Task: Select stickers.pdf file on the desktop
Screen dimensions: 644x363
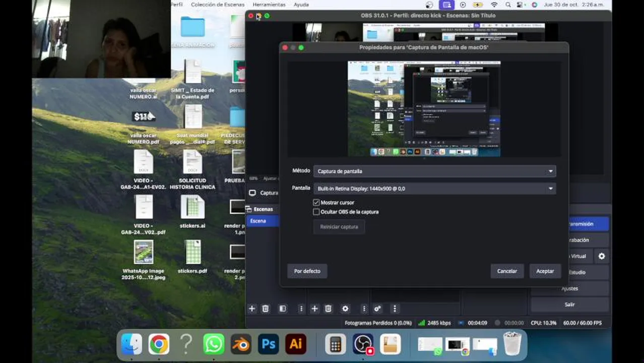Action: [x=192, y=257]
